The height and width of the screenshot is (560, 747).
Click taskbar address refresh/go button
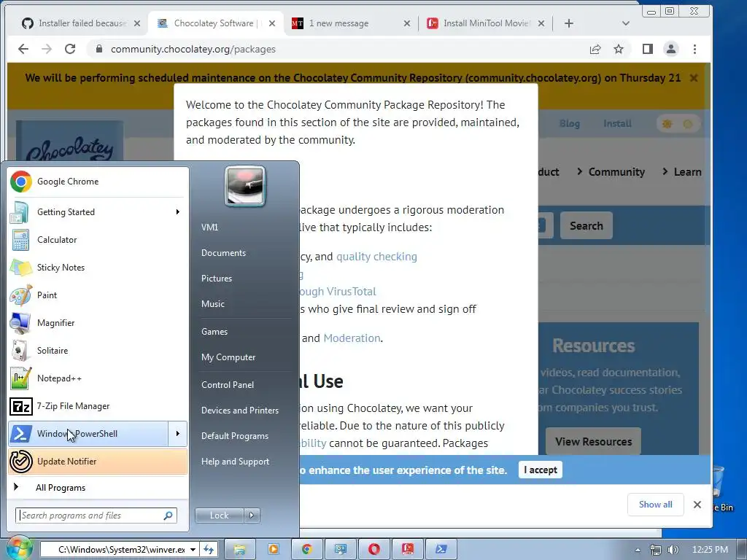209,550
